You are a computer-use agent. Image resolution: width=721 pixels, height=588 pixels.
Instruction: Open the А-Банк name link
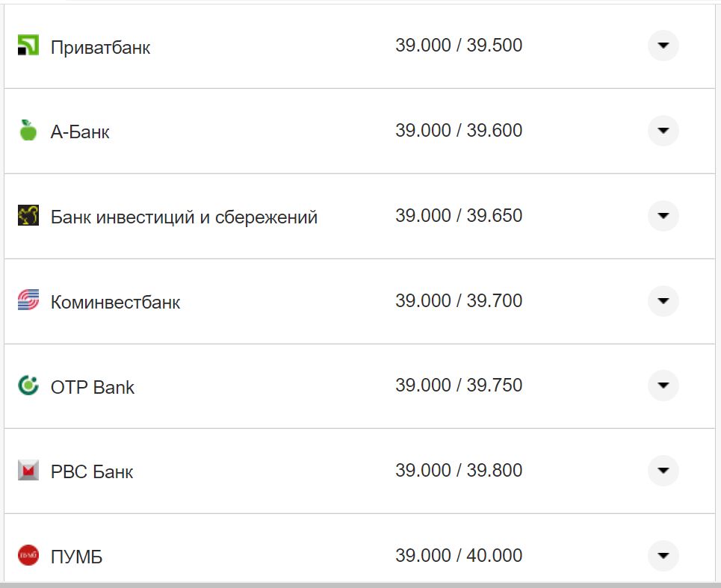(80, 132)
